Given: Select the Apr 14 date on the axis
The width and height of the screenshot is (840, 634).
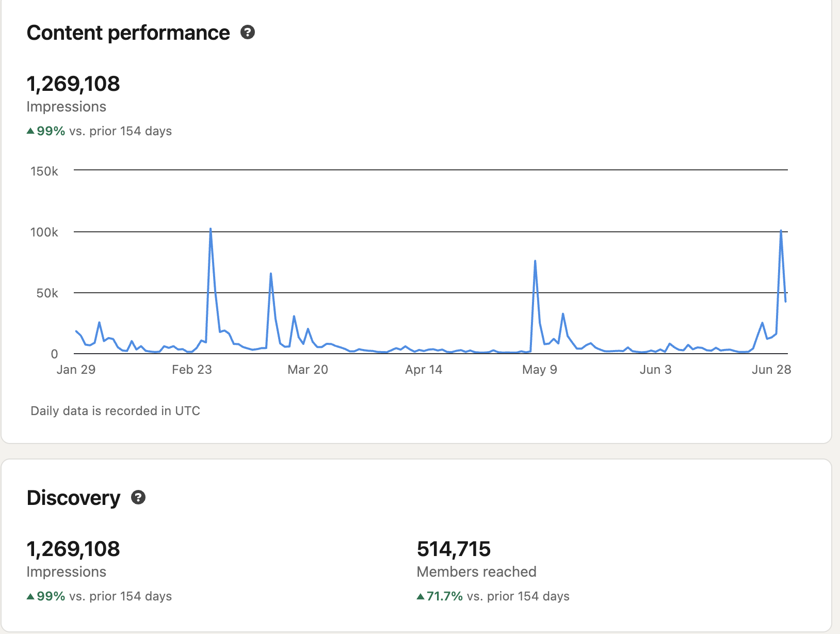Looking at the screenshot, I should (x=424, y=370).
